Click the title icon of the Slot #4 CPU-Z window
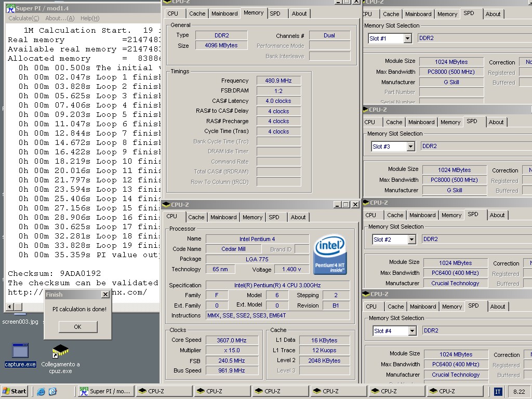Image resolution: width=532 pixels, height=399 pixels. pos(366,294)
